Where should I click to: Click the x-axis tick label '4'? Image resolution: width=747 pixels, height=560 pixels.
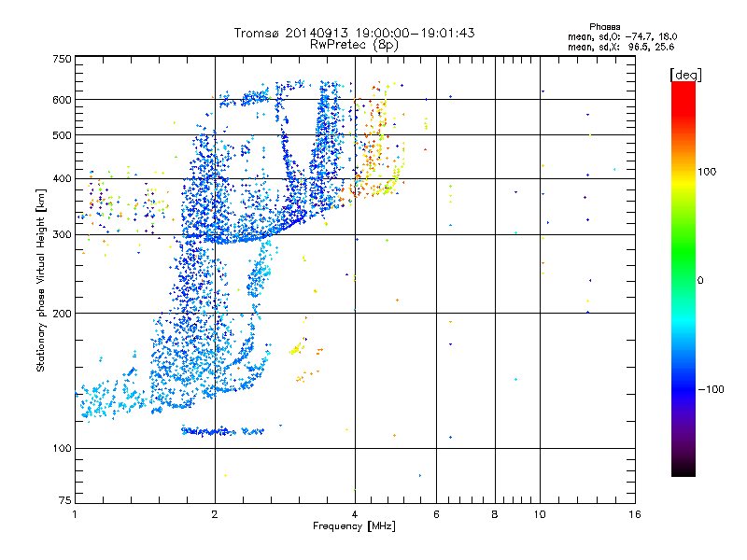coord(355,514)
